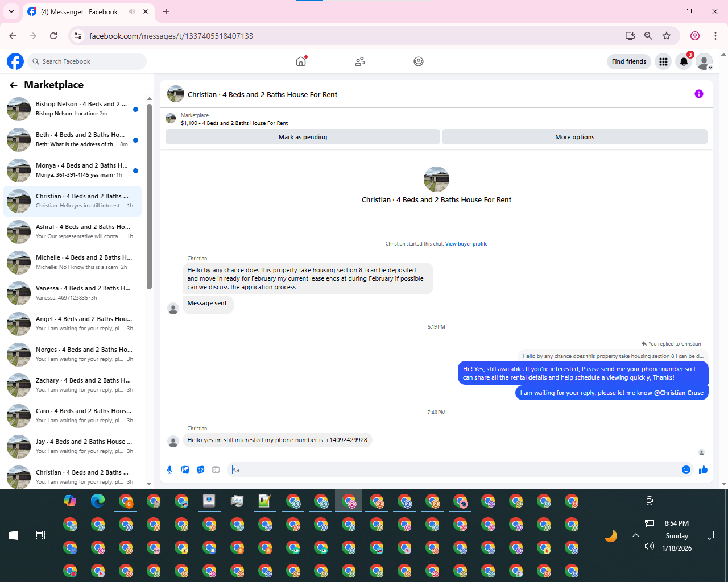The image size is (728, 582).
Task: Open the Michelle conversation
Action: click(73, 263)
